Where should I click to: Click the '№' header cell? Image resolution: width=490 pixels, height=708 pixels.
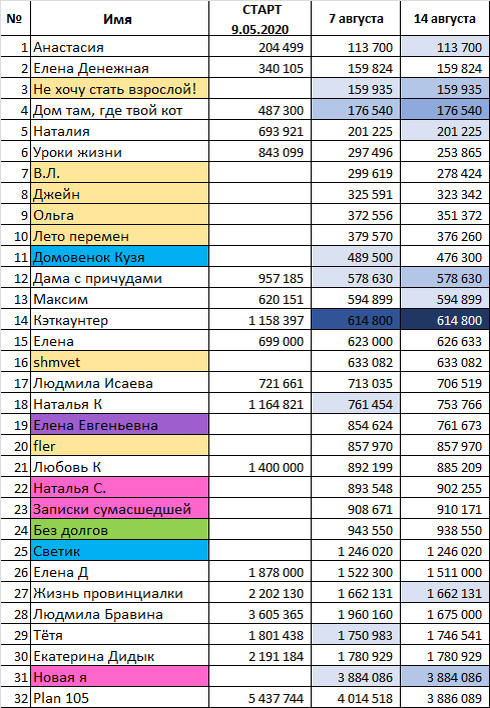click(15, 19)
